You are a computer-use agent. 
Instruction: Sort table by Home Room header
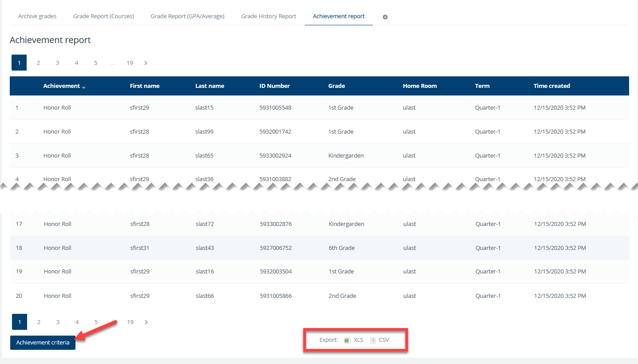[x=420, y=86]
